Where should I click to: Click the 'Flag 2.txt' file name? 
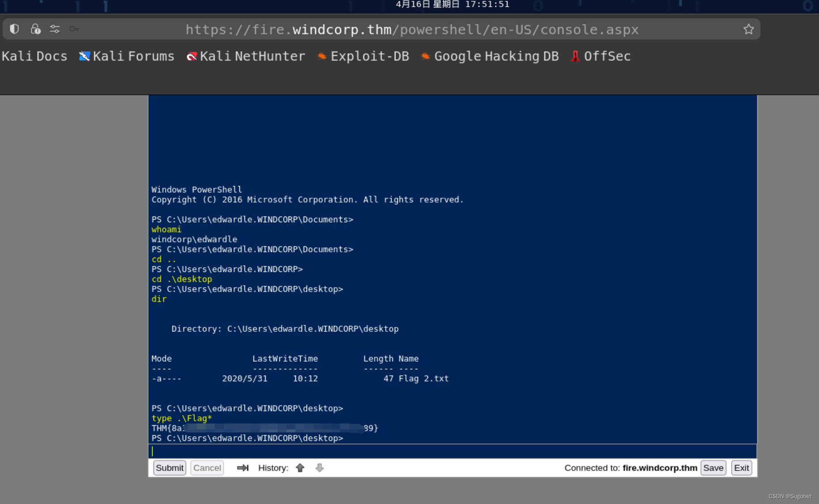pyautogui.click(x=423, y=378)
